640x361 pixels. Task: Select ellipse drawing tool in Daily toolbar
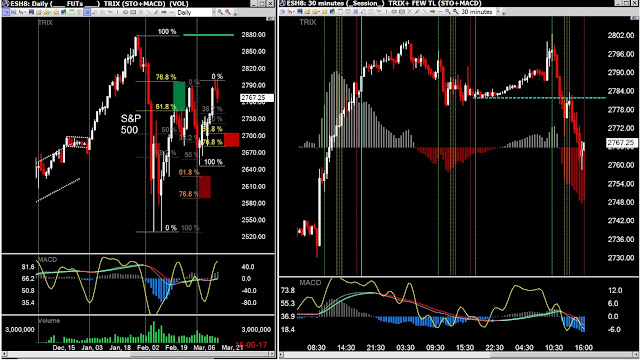click(125, 12)
